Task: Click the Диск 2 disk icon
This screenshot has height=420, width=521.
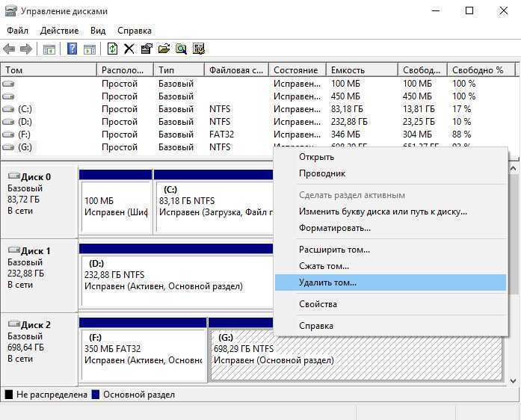Action: [x=14, y=324]
